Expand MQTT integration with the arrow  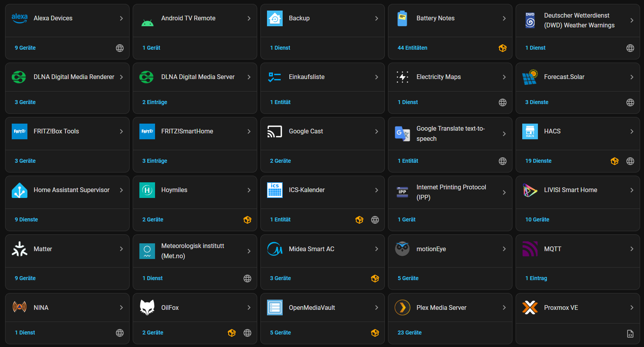631,249
